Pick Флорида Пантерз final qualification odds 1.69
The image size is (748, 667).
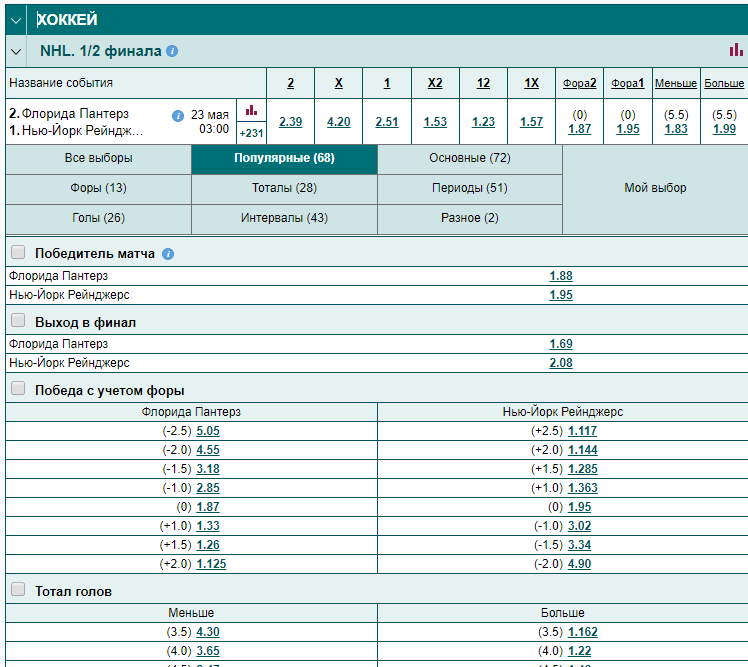(561, 344)
